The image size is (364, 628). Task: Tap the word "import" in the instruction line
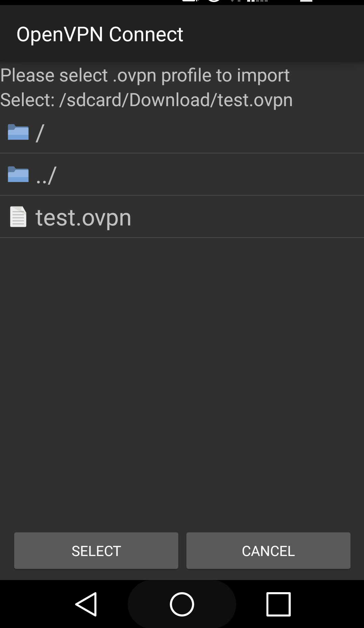click(263, 75)
